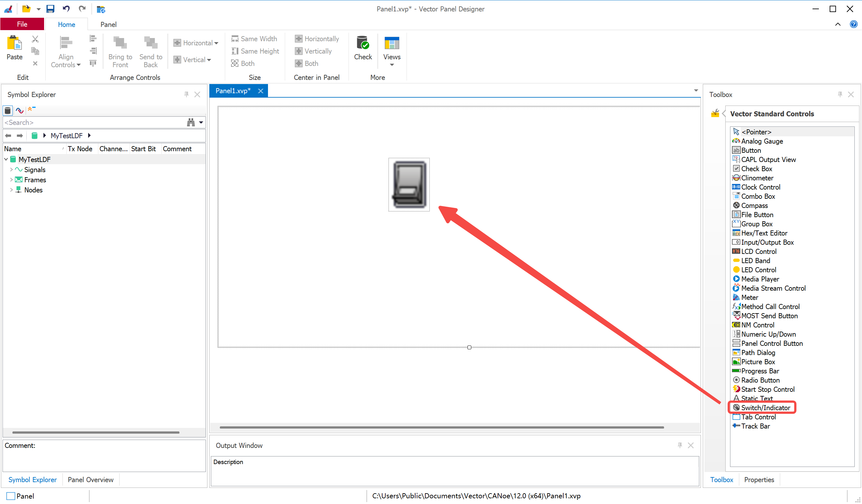The height and width of the screenshot is (504, 862).
Task: Select the LED Control item in Toolbox
Action: coord(758,270)
